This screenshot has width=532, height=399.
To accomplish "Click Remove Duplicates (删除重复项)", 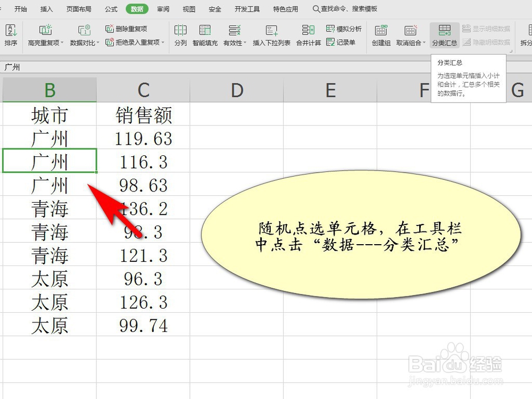I will click(126, 29).
